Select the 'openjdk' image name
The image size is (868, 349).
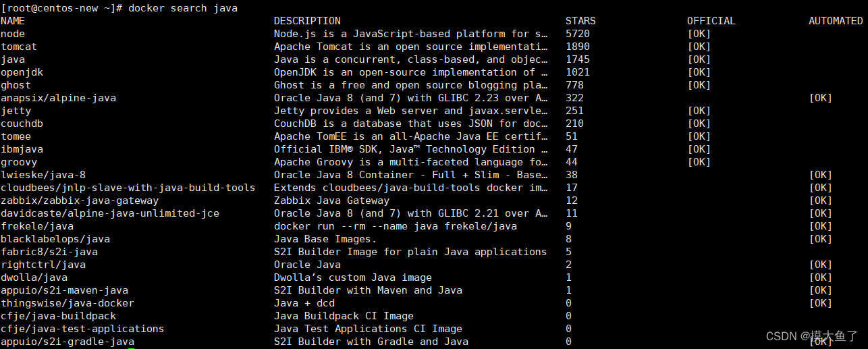(x=22, y=72)
